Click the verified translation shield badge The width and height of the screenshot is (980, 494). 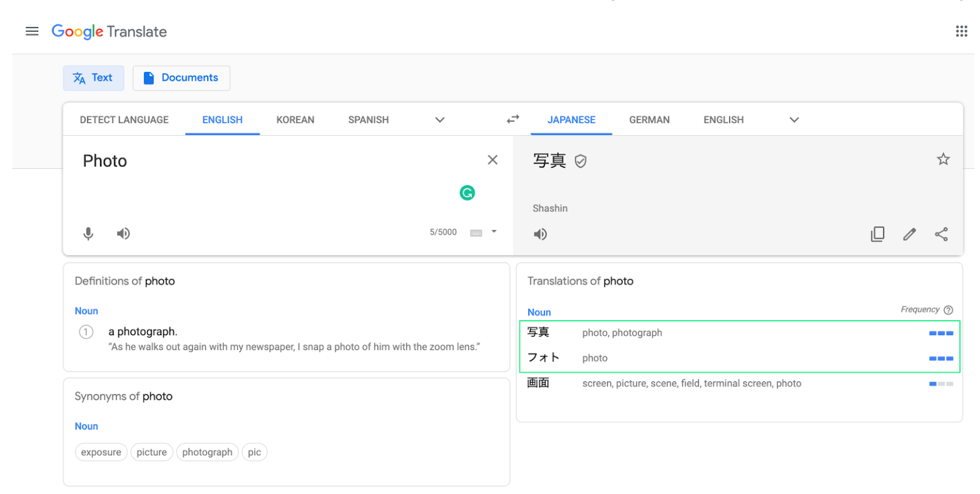coord(581,161)
